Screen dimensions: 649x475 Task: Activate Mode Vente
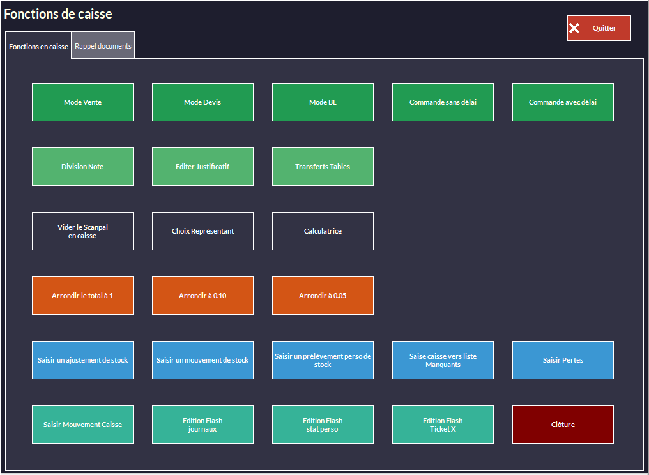(x=82, y=103)
